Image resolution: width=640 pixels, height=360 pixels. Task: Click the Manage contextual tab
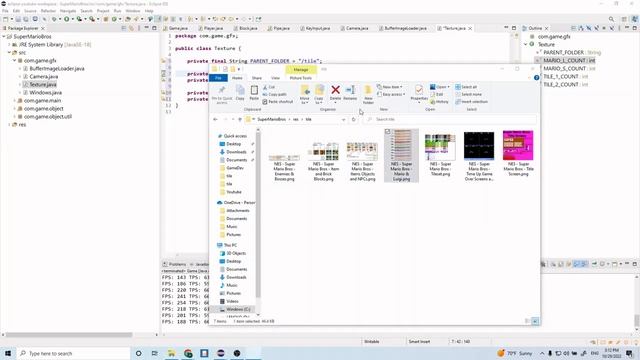click(301, 70)
